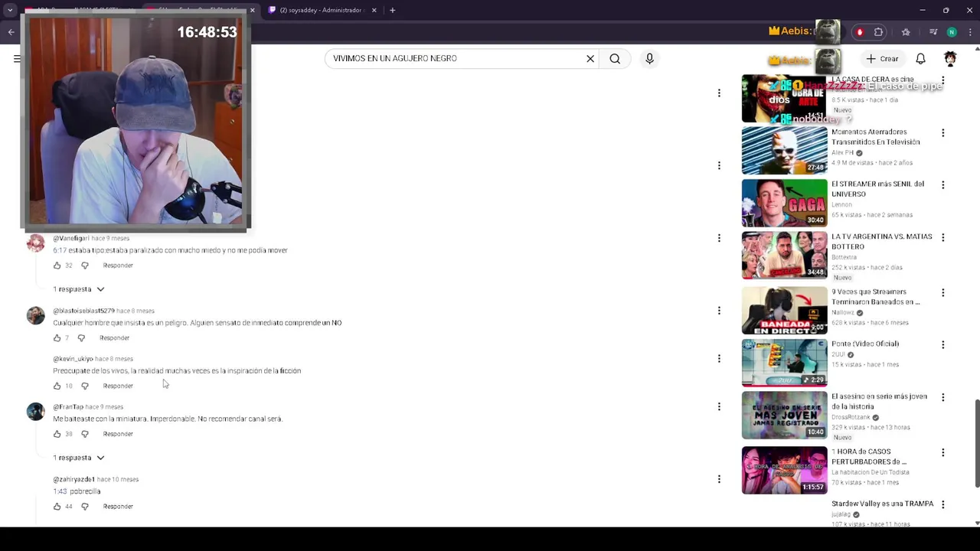This screenshot has width=980, height=551.
Task: Like FranTap's comment
Action: [57, 434]
